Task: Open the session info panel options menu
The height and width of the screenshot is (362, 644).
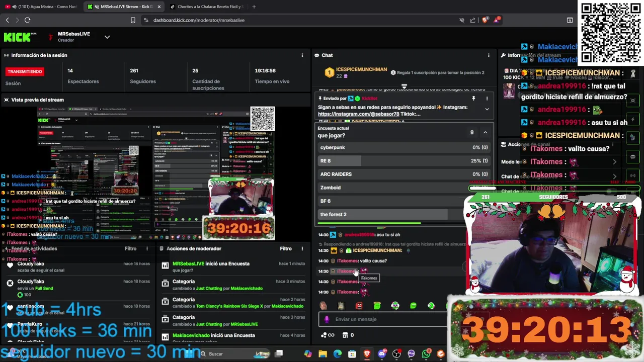Action: [302, 55]
